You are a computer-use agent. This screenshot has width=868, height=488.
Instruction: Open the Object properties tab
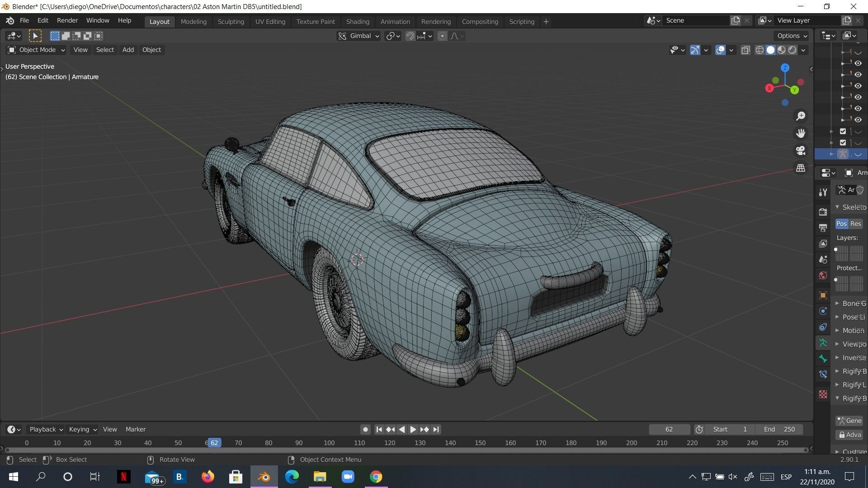(x=823, y=295)
